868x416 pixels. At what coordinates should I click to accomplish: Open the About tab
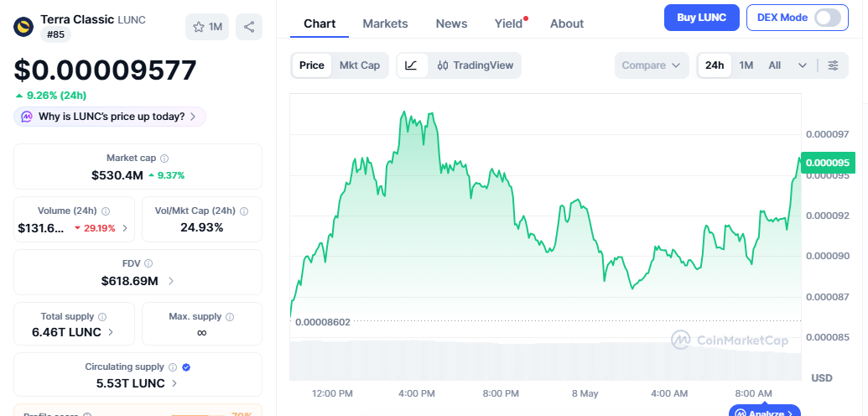click(567, 23)
